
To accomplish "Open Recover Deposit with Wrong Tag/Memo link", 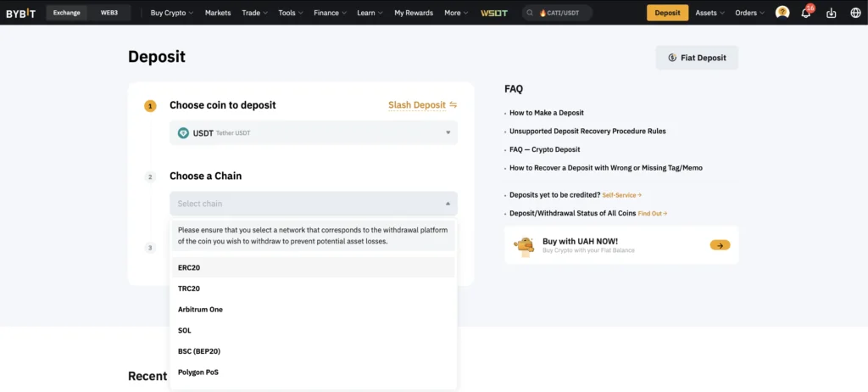I will [x=605, y=167].
